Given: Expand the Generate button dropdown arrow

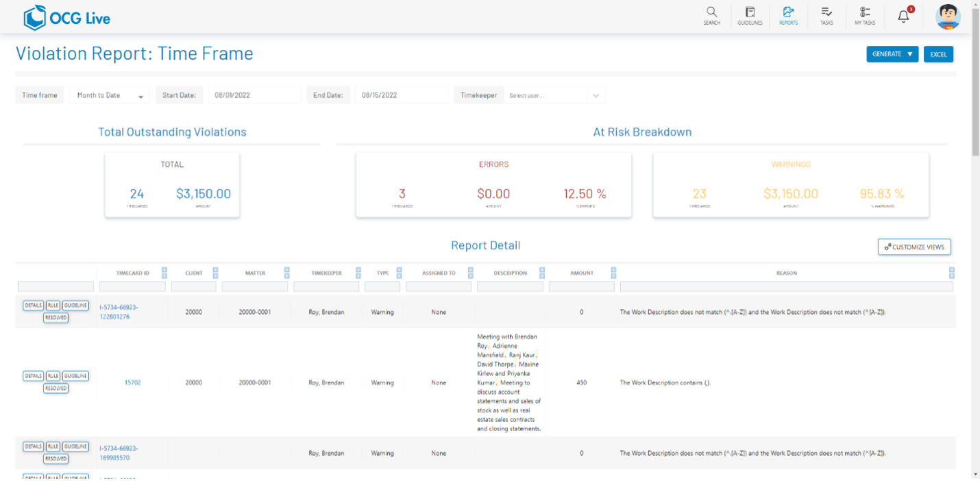Looking at the screenshot, I should pos(909,53).
